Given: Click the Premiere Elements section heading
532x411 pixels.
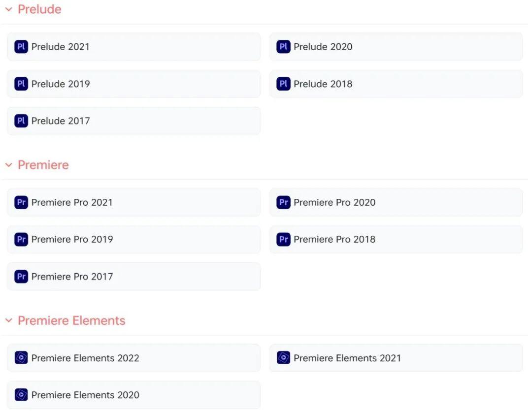Looking at the screenshot, I should (71, 320).
